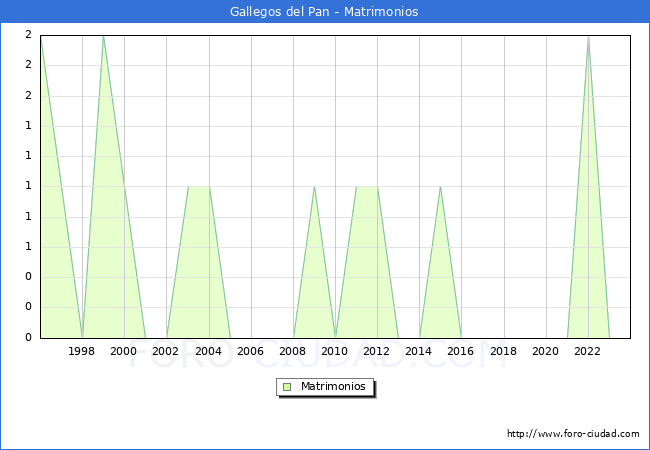Click the chart title Gallegos del Pan - Matrimonios

(325, 12)
